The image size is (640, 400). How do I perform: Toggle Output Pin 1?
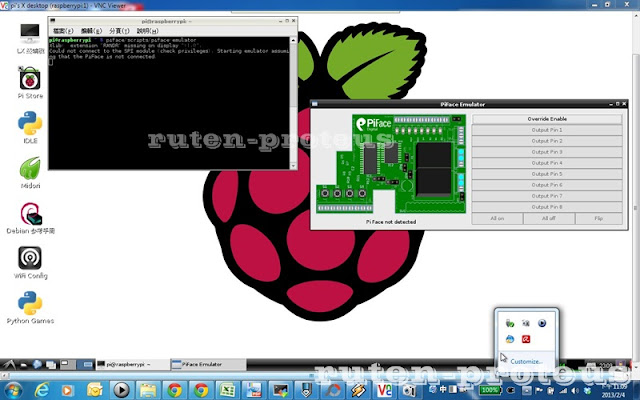[x=547, y=130]
